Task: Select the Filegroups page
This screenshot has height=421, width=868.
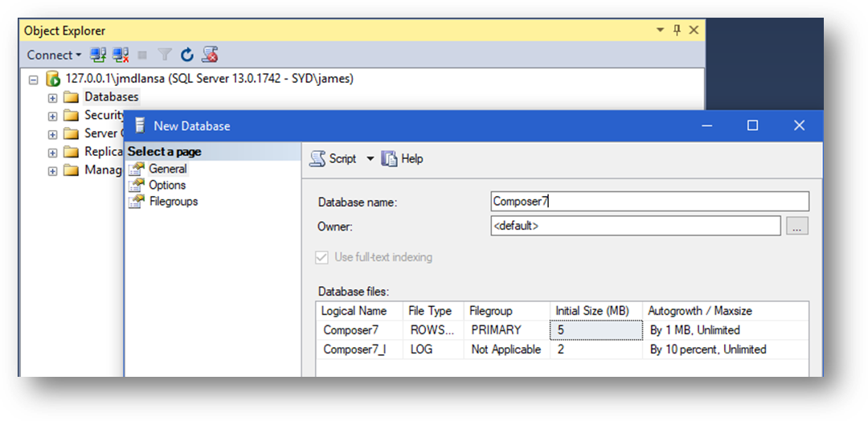Action: coord(173,201)
